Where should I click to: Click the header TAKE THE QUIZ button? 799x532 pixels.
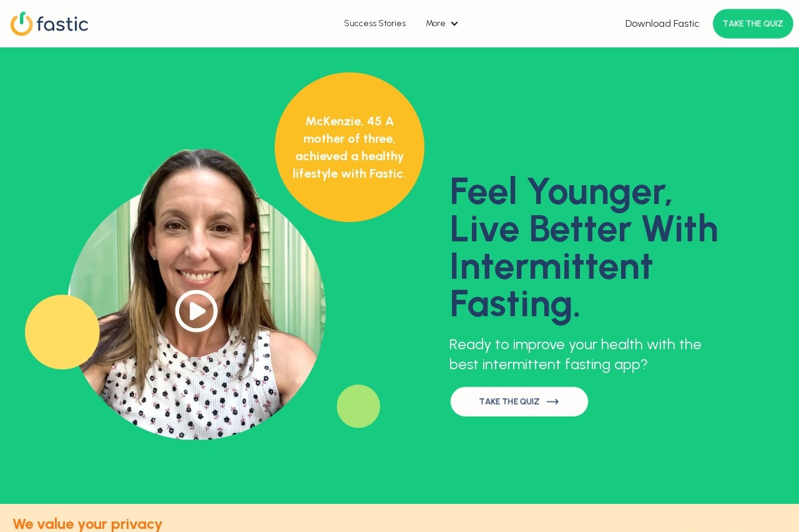click(753, 24)
